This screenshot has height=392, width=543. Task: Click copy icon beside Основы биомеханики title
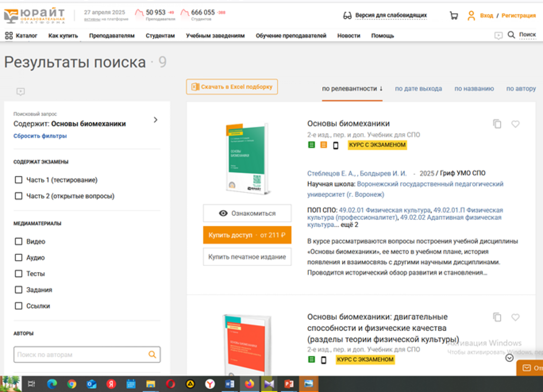[x=497, y=124]
